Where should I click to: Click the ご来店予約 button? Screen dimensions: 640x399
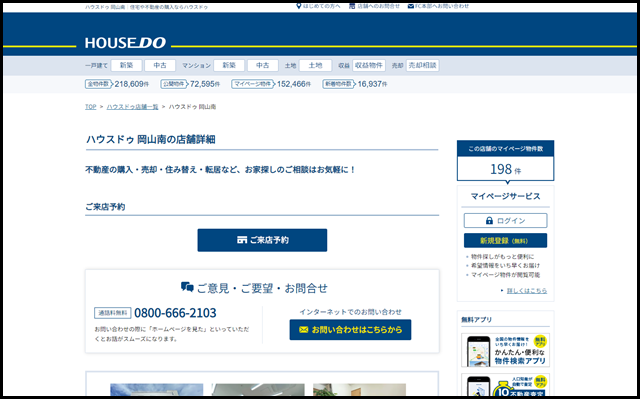(262, 240)
